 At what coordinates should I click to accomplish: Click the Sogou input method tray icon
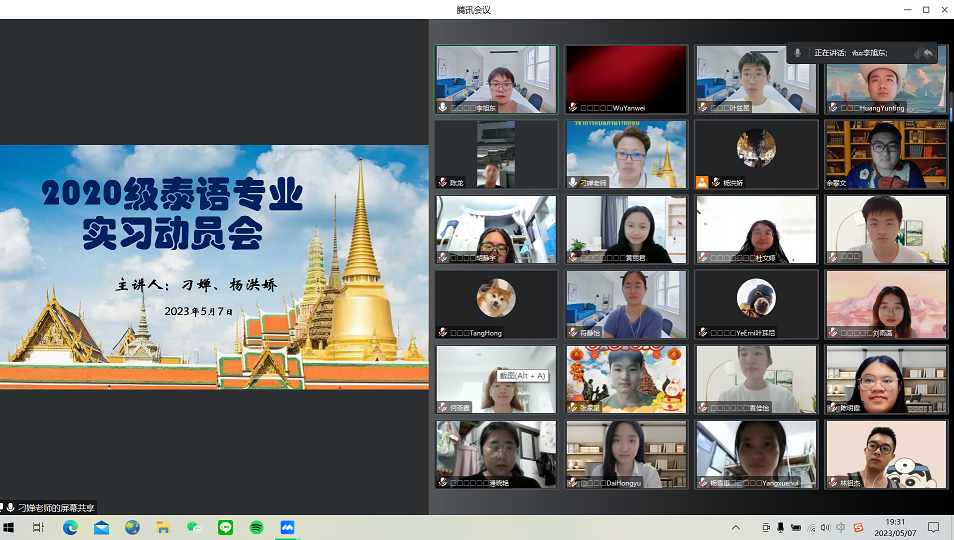857,527
